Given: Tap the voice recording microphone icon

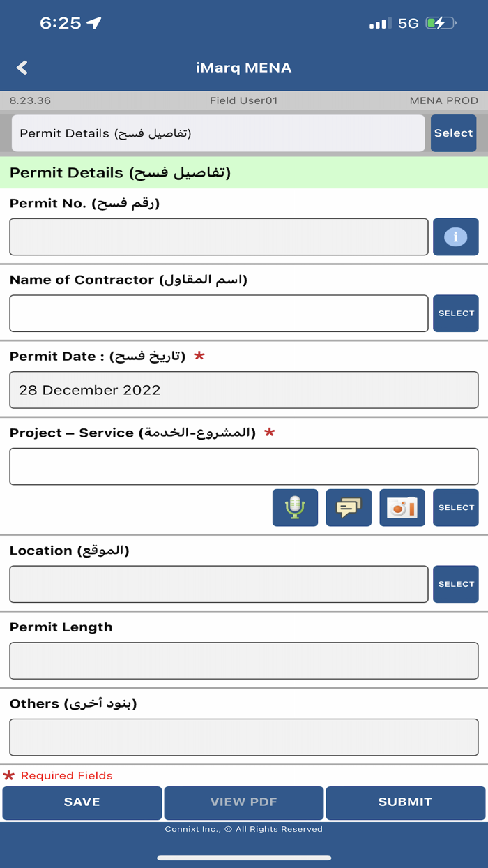Looking at the screenshot, I should 294,507.
